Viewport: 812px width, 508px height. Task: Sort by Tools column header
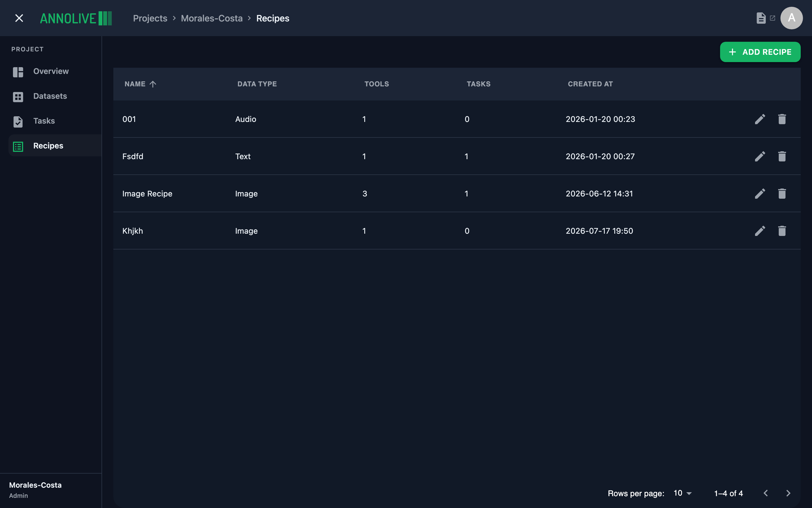pos(377,84)
